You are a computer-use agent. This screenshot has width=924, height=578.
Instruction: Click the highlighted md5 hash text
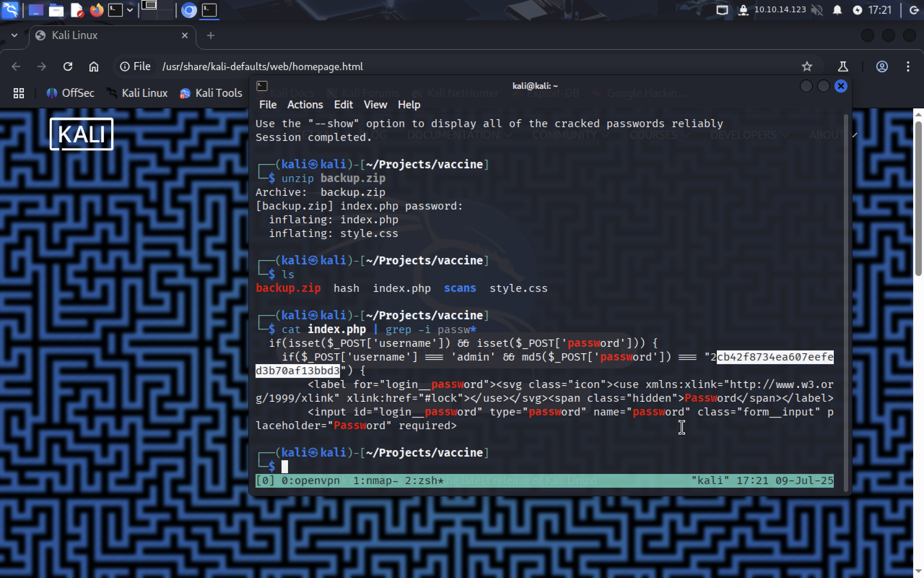coord(775,357)
